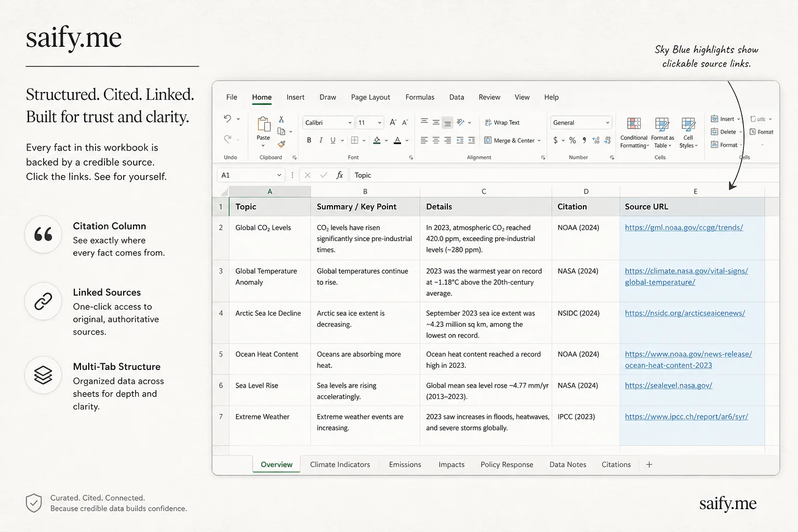798x532 pixels.
Task: Add a new sheet with the plus icon
Action: click(649, 464)
